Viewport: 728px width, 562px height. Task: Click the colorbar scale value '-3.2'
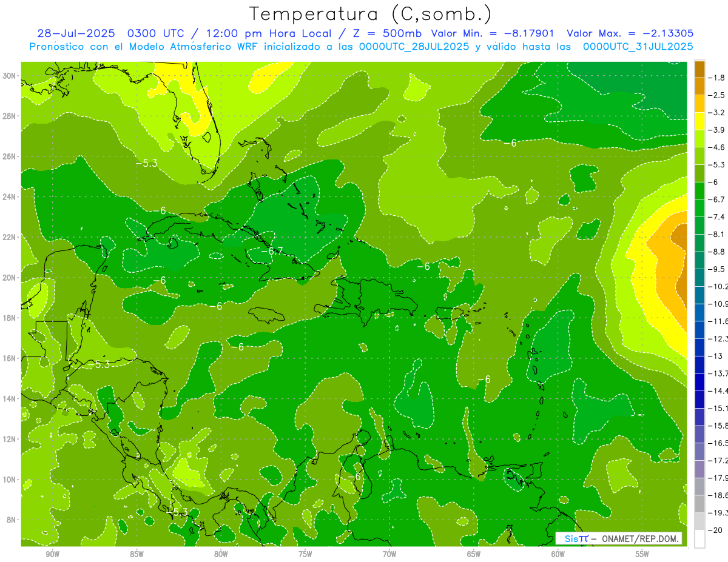717,113
